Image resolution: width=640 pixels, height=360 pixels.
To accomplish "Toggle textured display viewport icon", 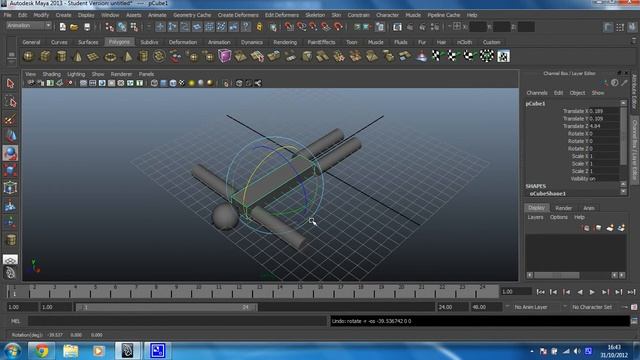I will [x=182, y=83].
